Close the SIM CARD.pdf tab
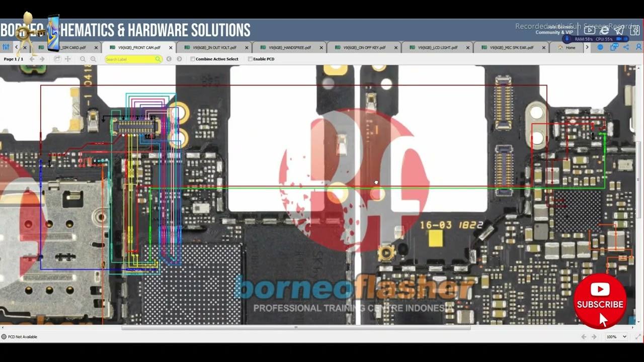644x362 pixels. [x=96, y=48]
